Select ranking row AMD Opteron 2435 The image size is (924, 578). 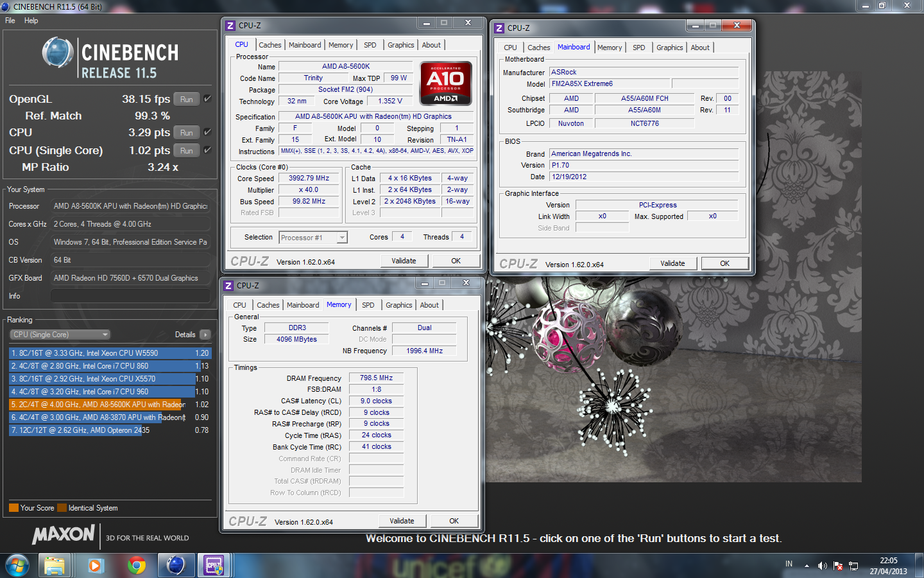coord(109,430)
